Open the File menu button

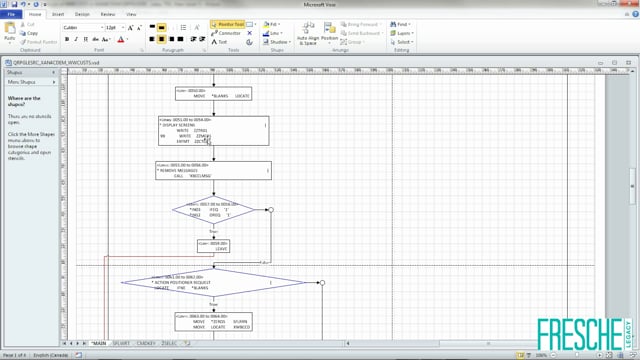click(11, 14)
